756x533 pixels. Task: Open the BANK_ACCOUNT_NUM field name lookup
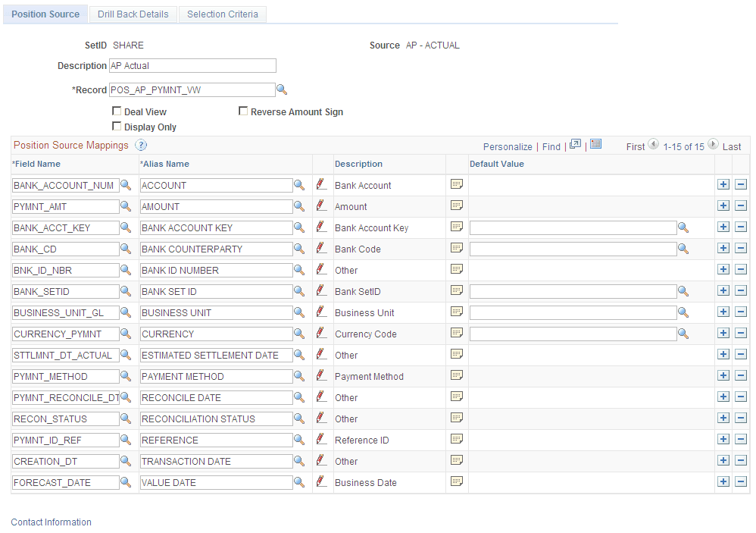point(127,184)
